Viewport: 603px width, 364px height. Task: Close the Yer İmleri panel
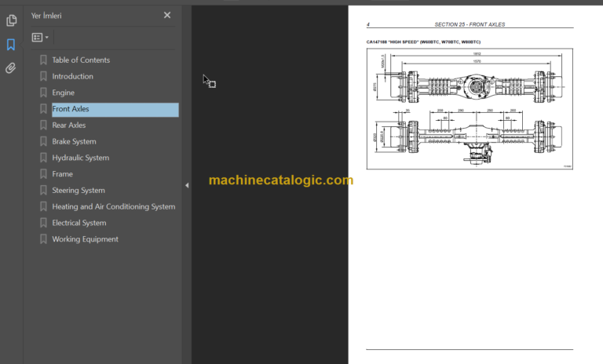coord(167,16)
